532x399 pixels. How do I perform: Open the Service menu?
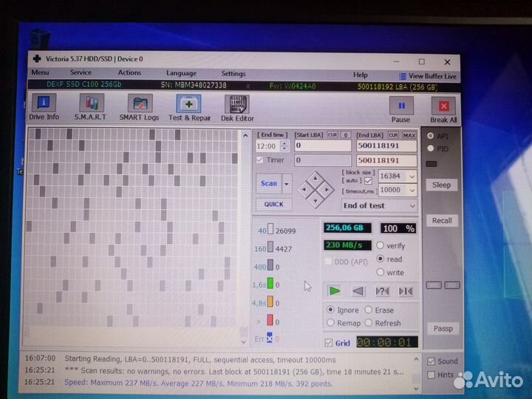point(81,73)
